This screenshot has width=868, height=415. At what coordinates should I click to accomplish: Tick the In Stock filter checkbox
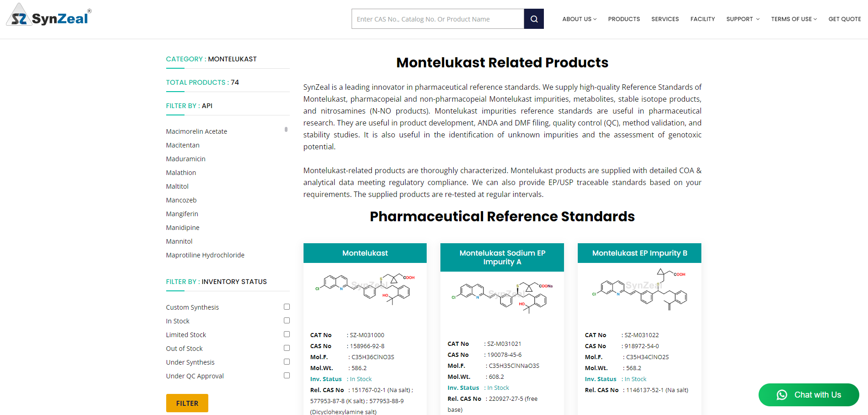287,321
